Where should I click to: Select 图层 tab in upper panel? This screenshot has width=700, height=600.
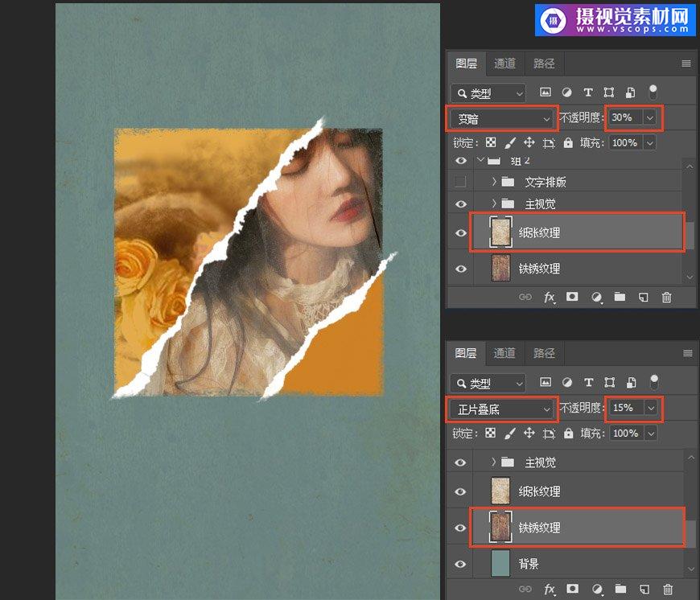(x=466, y=64)
